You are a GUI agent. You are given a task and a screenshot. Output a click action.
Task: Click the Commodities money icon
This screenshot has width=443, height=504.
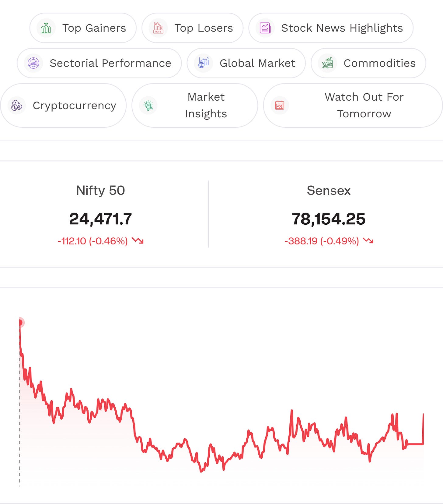click(x=327, y=63)
